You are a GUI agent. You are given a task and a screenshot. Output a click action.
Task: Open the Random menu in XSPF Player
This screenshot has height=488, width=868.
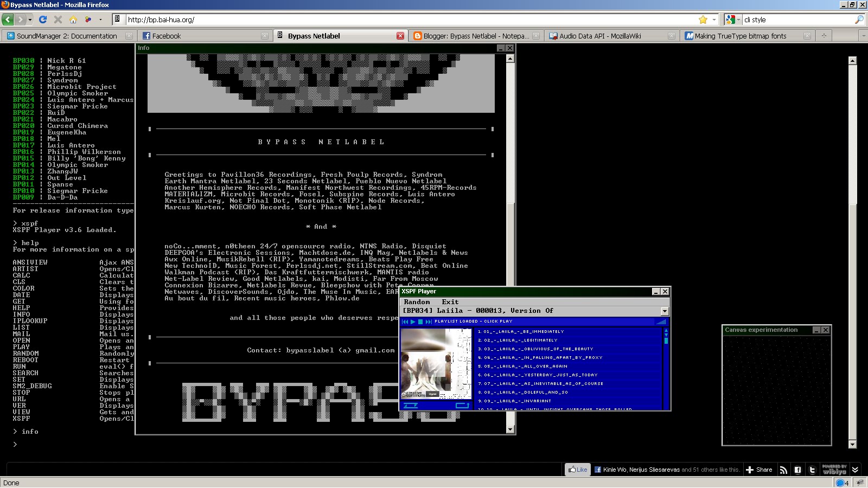[x=417, y=302]
